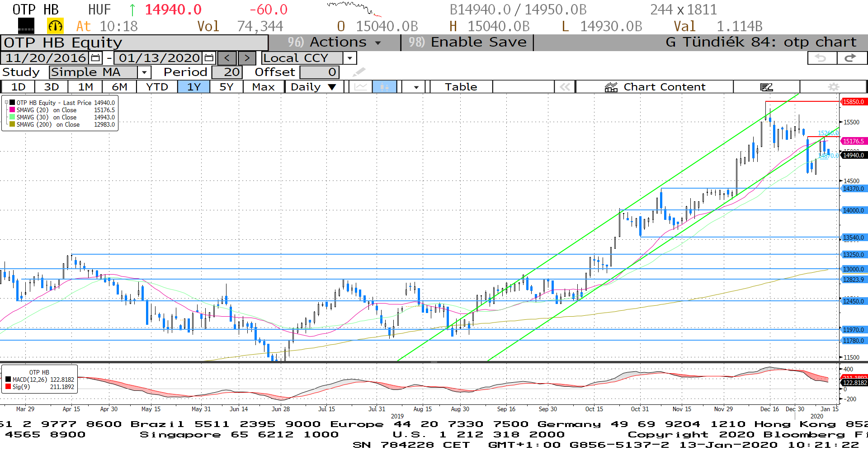
Task: Click Enable Save button
Action: (x=467, y=42)
